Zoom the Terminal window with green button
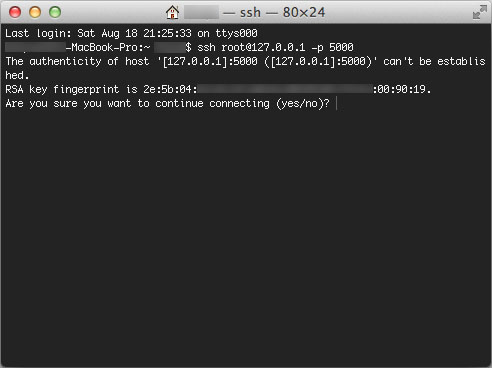Viewport: 492px width, 368px height. click(x=55, y=12)
